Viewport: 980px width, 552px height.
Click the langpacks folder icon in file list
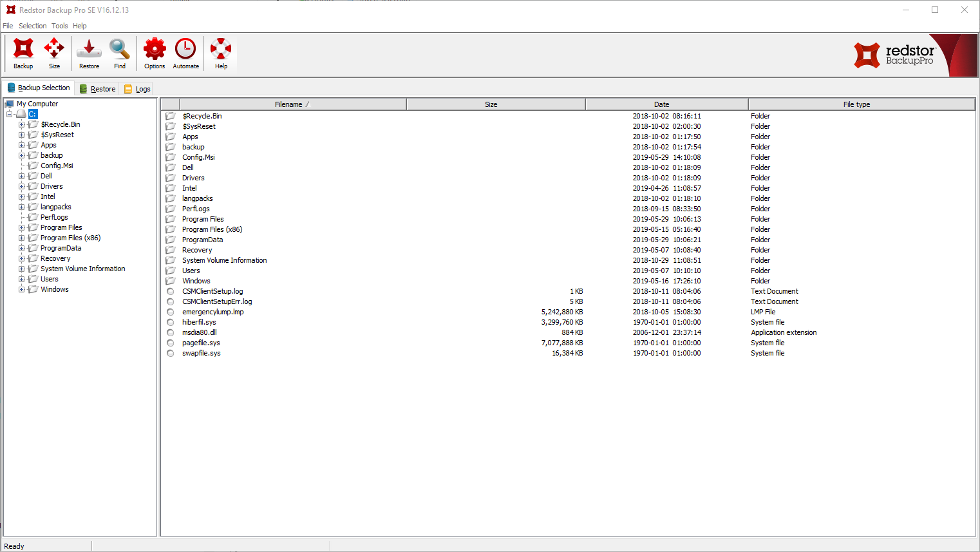[171, 198]
